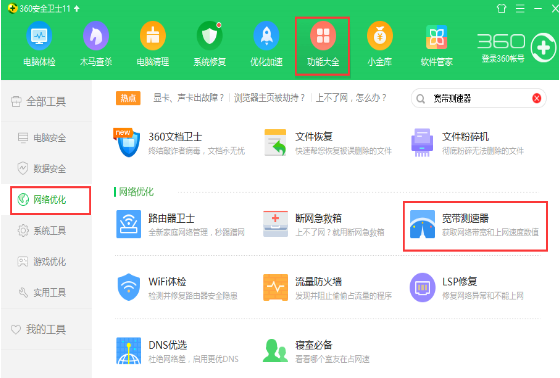
Task: Clear the search box with red X
Action: (x=536, y=98)
